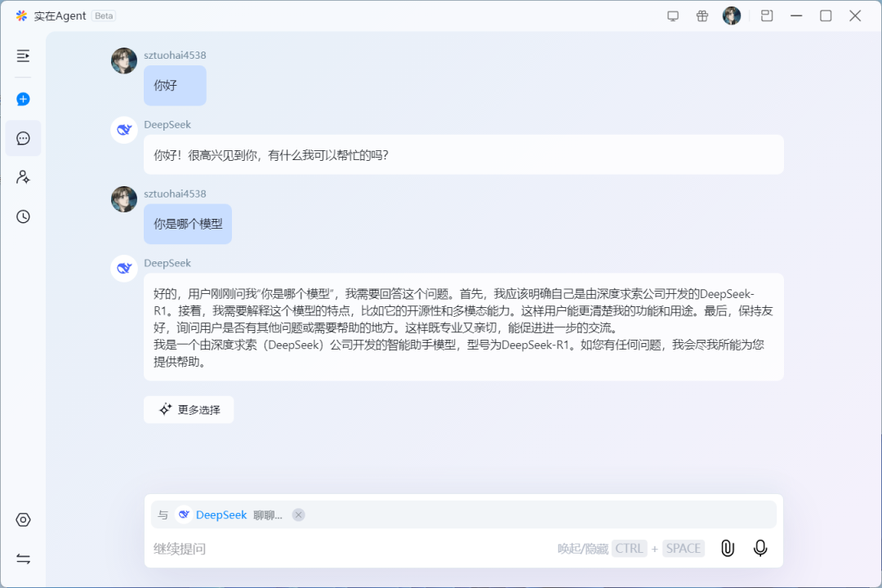882x588 pixels.
Task: Click the 更多选择 button
Action: (189, 410)
